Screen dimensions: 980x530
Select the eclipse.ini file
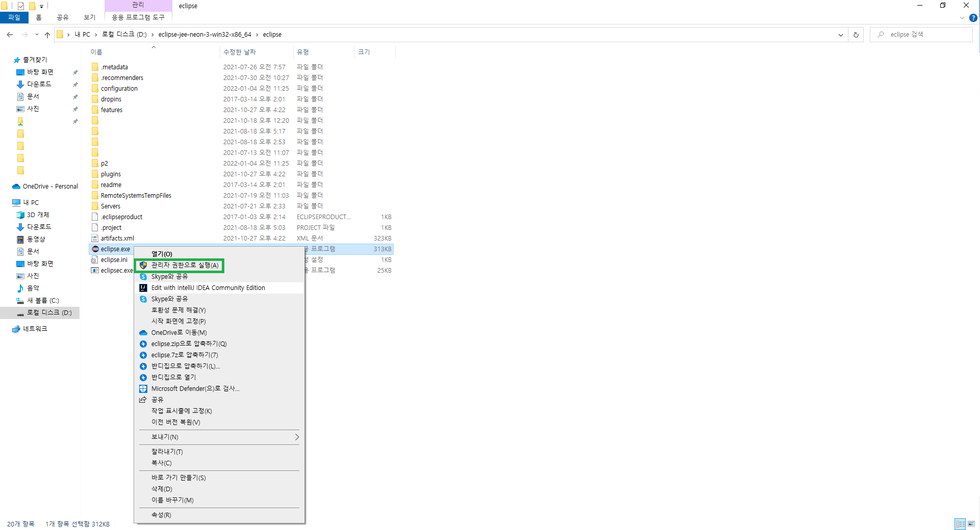click(114, 260)
